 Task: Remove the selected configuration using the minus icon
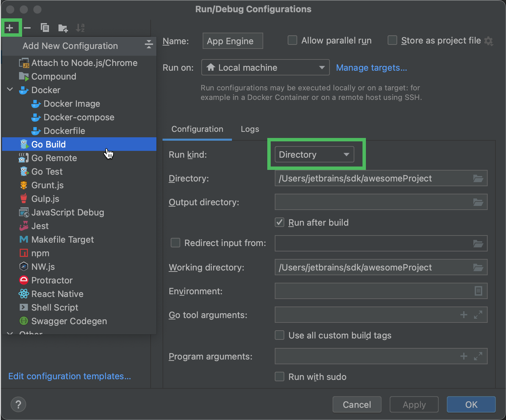pos(27,28)
